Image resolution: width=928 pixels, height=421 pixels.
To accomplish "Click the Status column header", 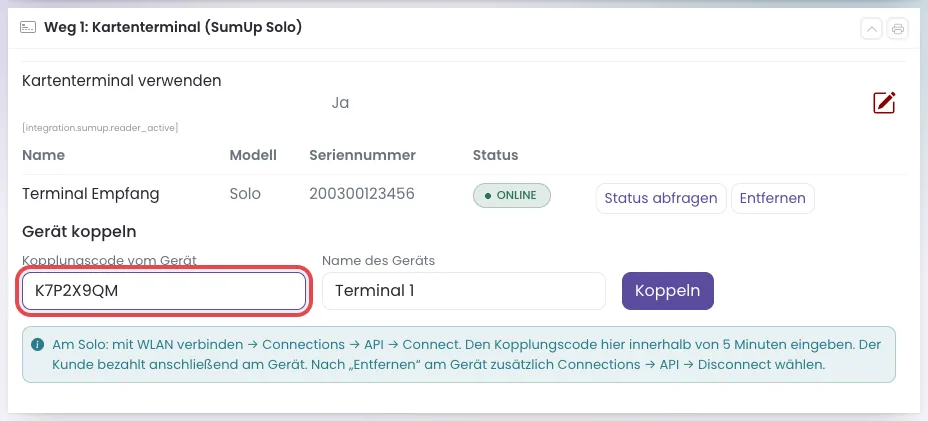I will coord(495,155).
